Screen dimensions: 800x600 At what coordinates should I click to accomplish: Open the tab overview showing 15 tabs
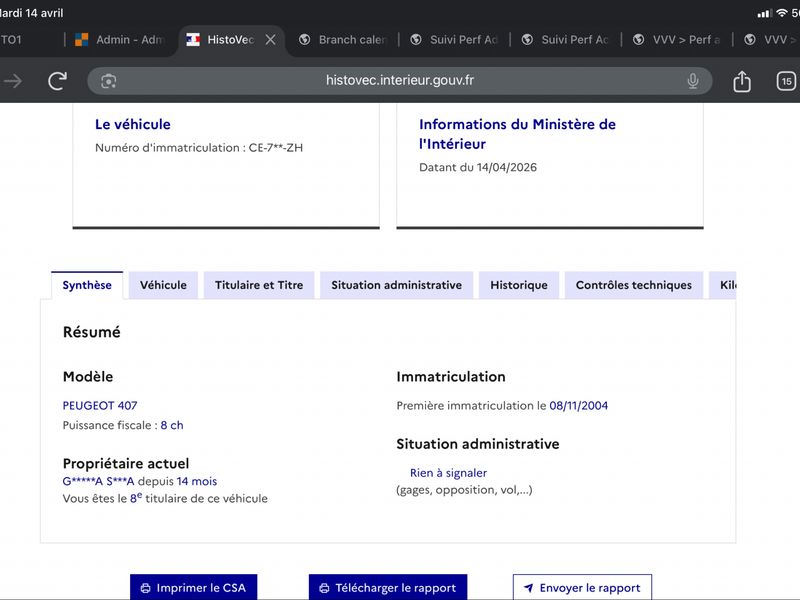tap(786, 81)
